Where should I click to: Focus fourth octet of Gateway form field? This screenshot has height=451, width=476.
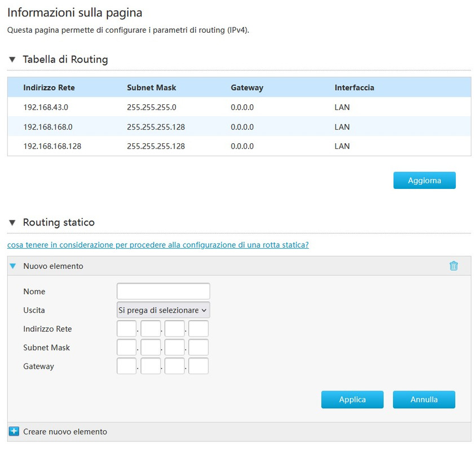tap(199, 366)
